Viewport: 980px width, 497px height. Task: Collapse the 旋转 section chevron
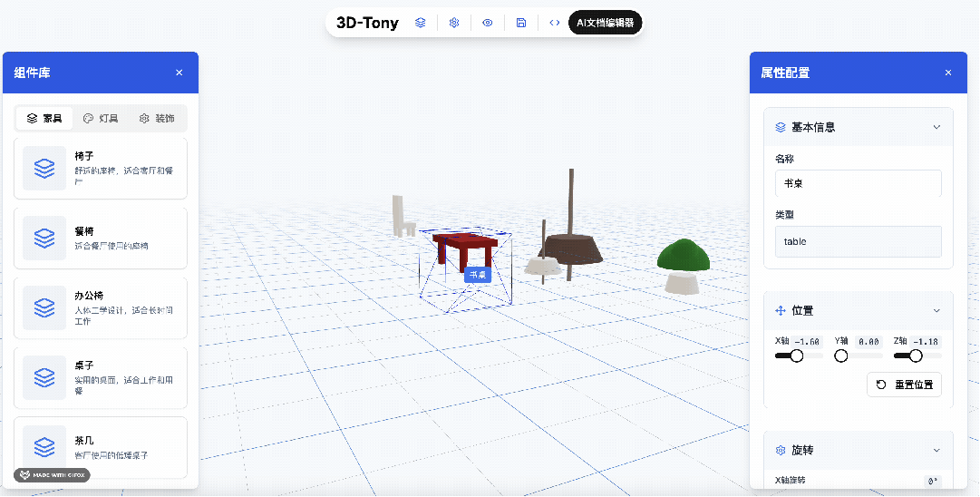point(936,450)
